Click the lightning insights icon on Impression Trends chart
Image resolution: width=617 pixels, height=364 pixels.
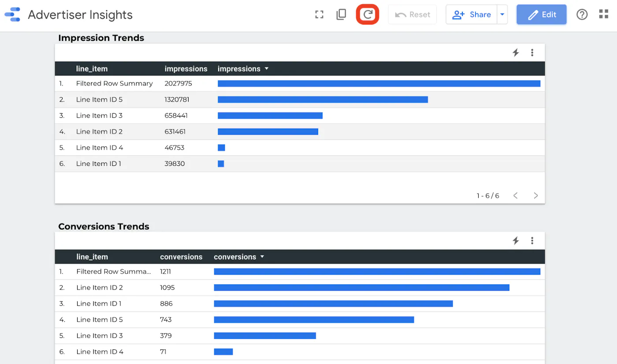tap(516, 52)
